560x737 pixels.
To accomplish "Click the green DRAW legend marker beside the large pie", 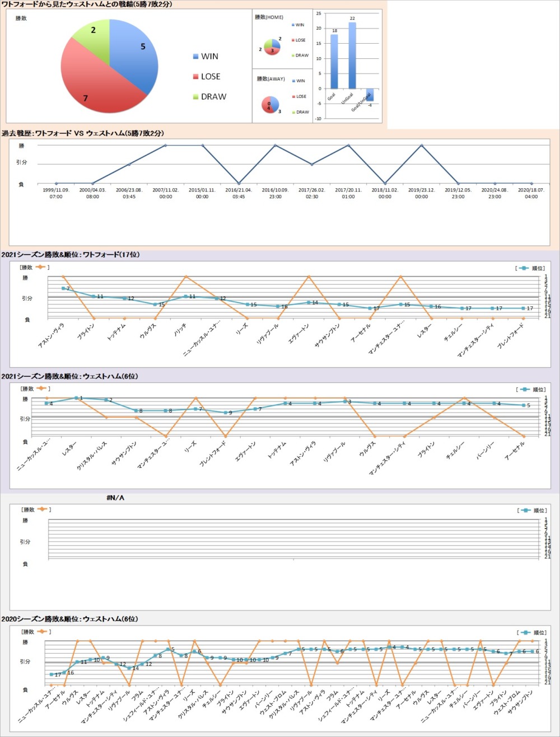I will point(195,97).
